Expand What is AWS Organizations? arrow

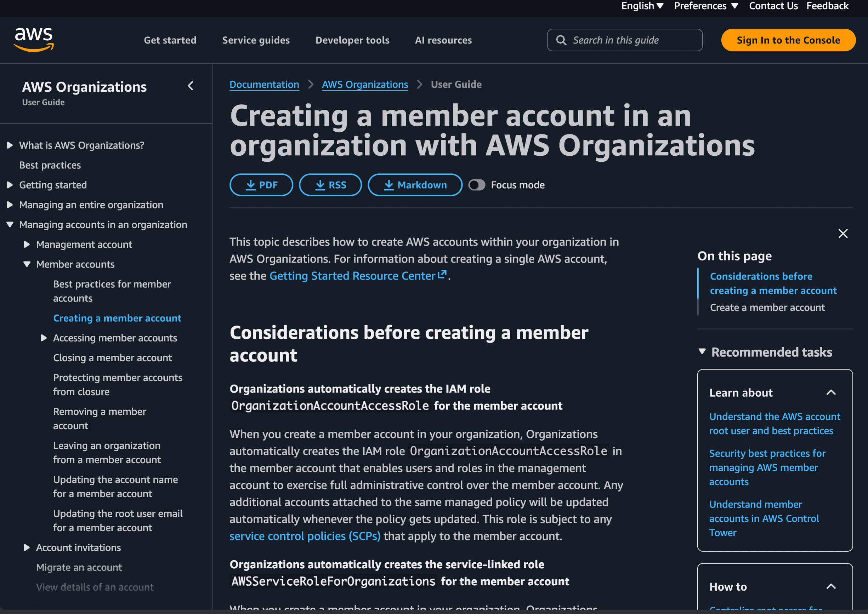pos(10,145)
